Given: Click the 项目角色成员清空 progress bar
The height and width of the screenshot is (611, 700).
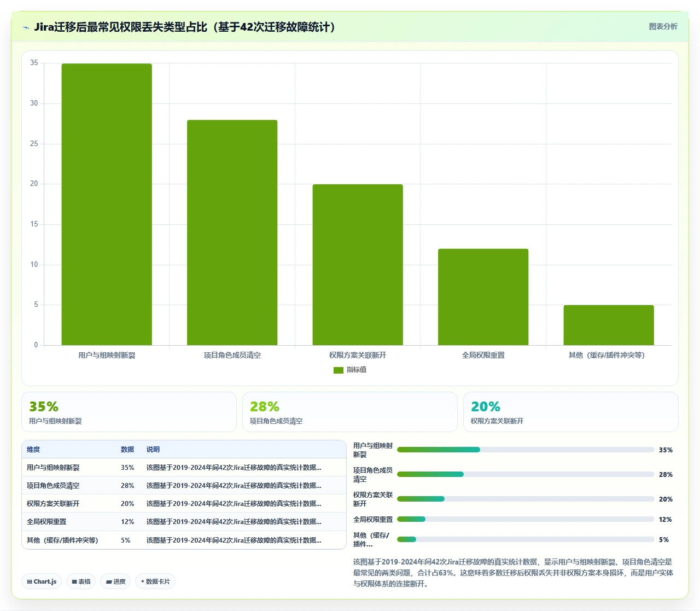Looking at the screenshot, I should pos(526,474).
